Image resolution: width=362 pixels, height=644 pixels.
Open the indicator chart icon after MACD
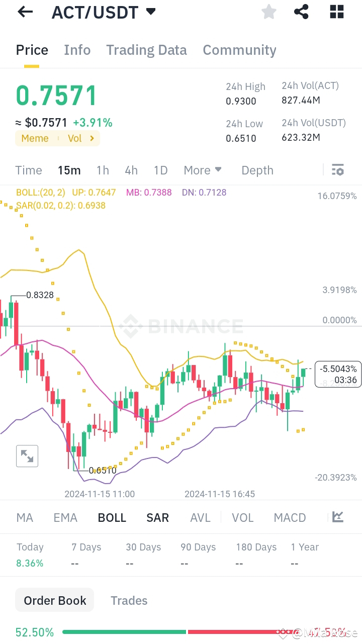click(x=336, y=517)
